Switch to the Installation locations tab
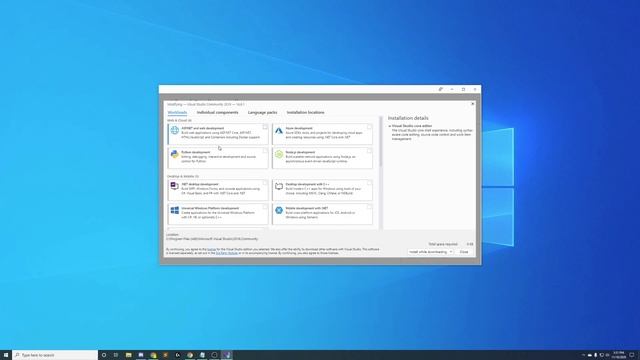Screen dimensions: 640x360 coord(305,112)
